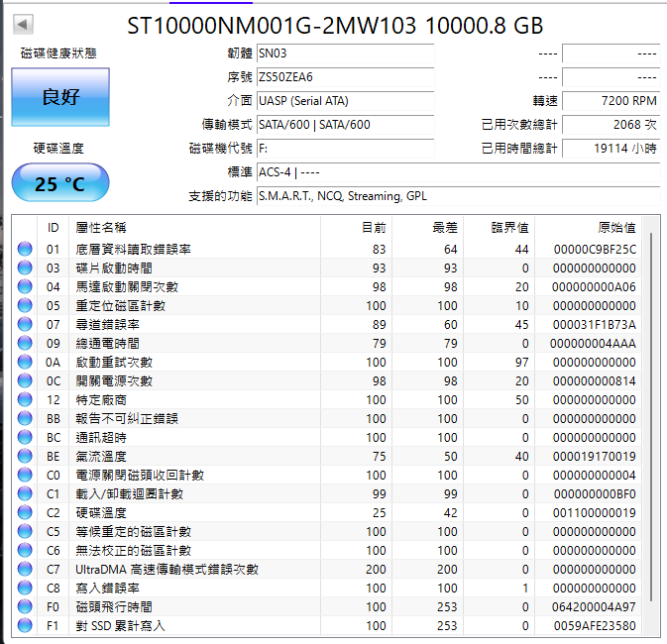Image resolution: width=667 pixels, height=644 pixels.
Task: Click the status orb for attribute F0
Action: coord(25,606)
